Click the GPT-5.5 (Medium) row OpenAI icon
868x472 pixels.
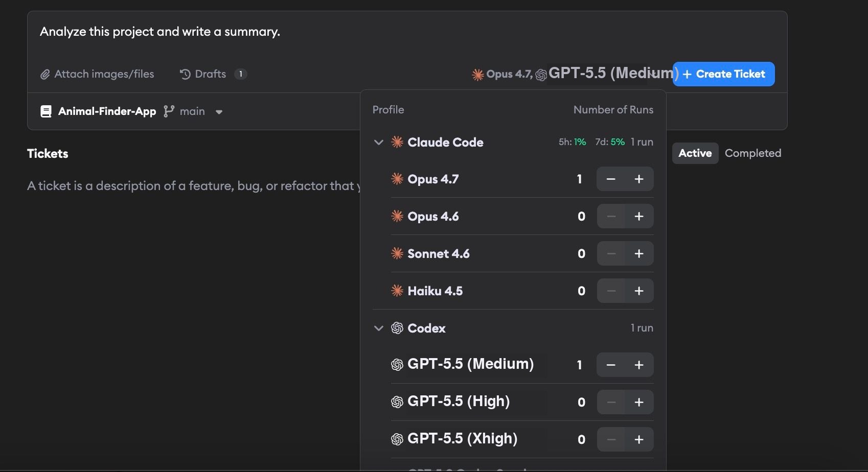[x=397, y=365]
